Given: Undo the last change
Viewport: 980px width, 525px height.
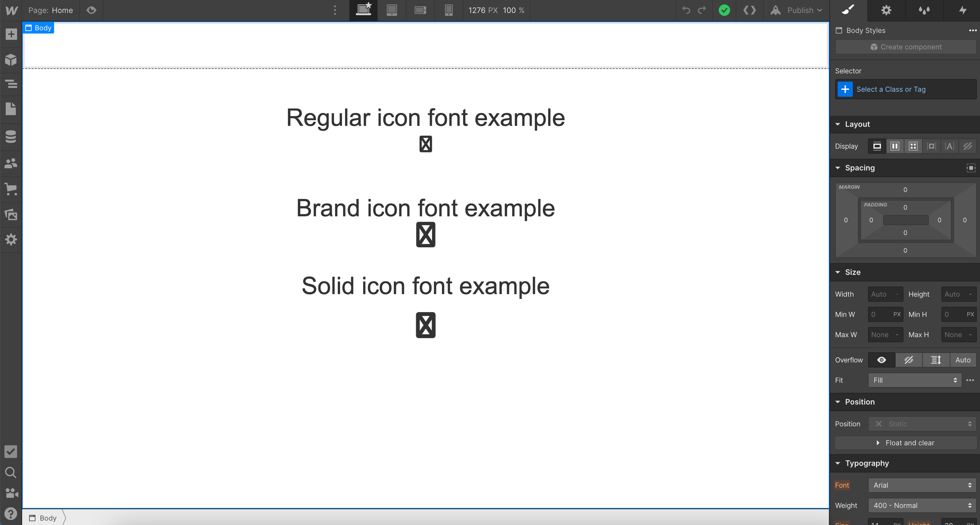Looking at the screenshot, I should [x=686, y=10].
